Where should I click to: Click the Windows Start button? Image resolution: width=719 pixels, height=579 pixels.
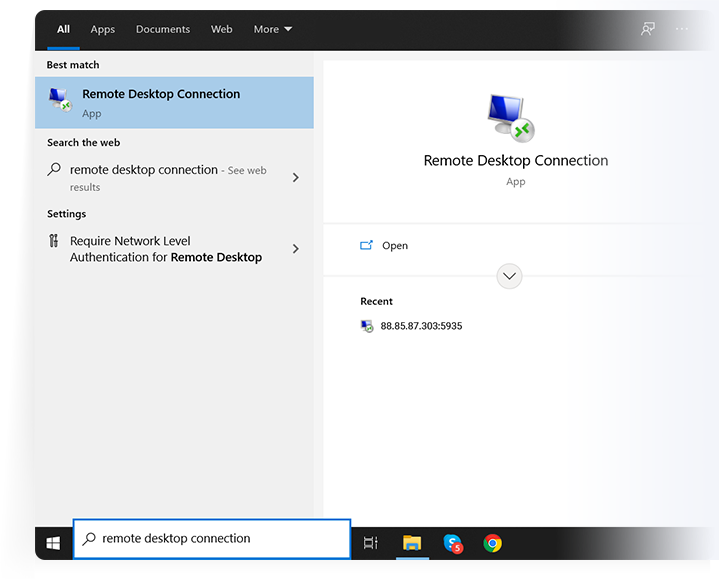[x=53, y=543]
